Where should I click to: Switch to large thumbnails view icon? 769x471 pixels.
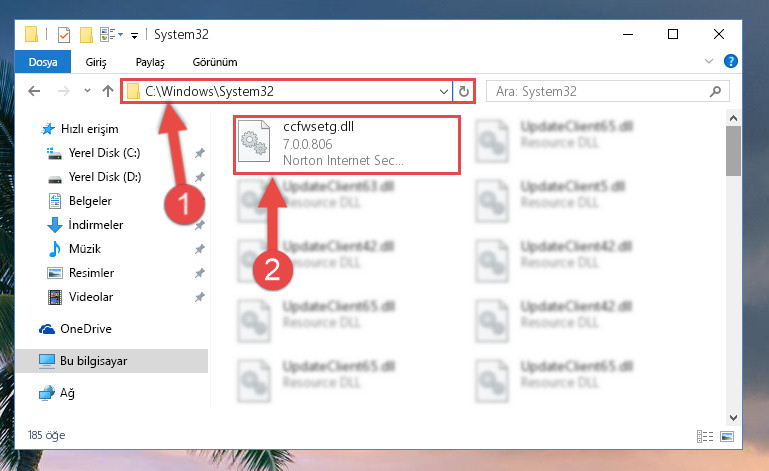click(x=727, y=436)
